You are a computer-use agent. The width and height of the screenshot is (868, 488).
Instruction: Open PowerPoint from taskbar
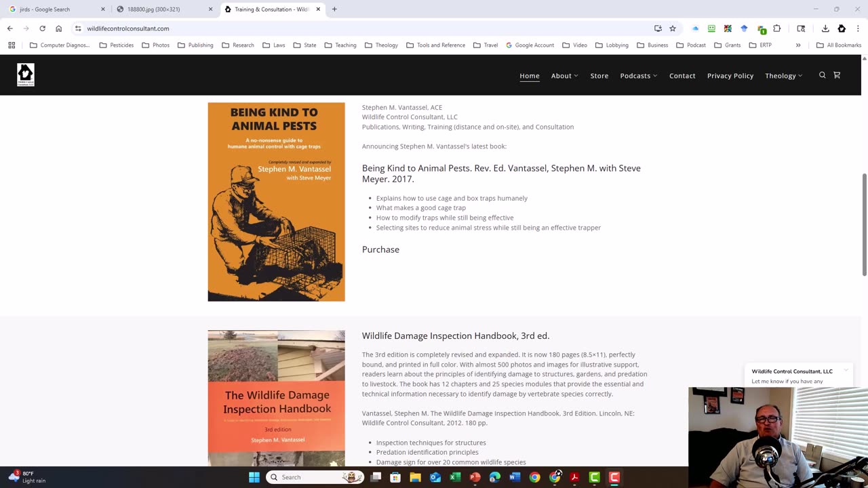pyautogui.click(x=475, y=477)
